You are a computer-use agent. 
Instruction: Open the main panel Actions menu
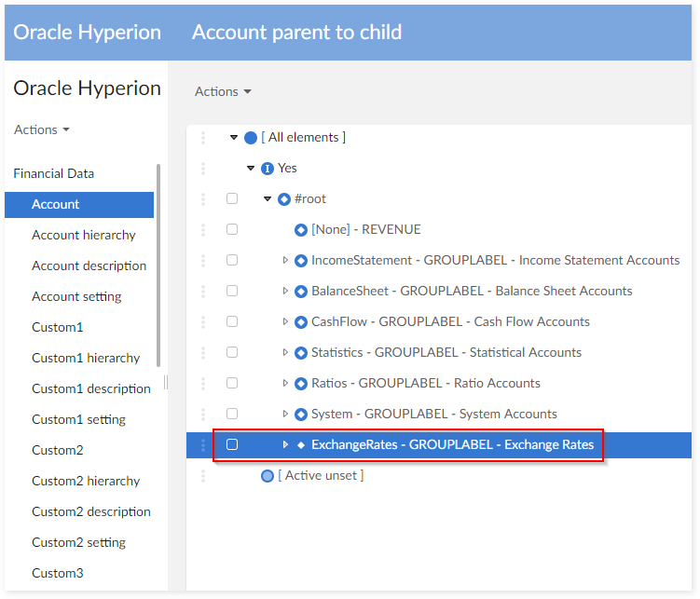[x=223, y=92]
